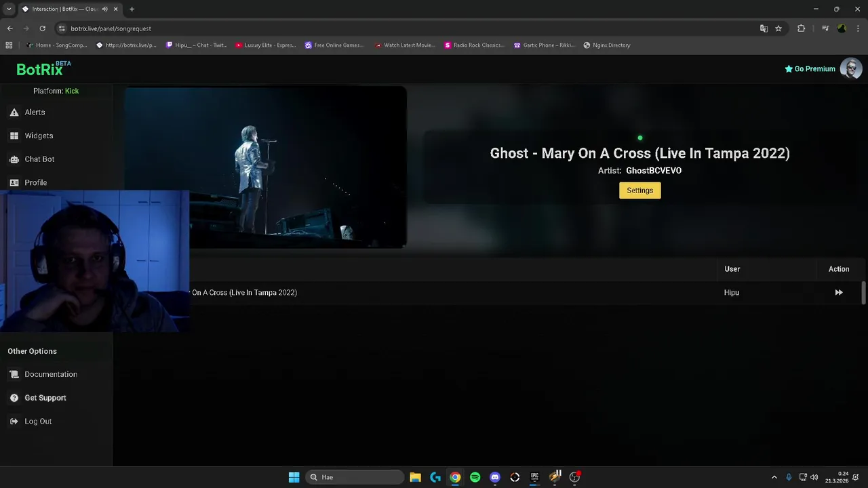Click the Action column header
The height and width of the screenshot is (488, 868).
[x=839, y=269]
